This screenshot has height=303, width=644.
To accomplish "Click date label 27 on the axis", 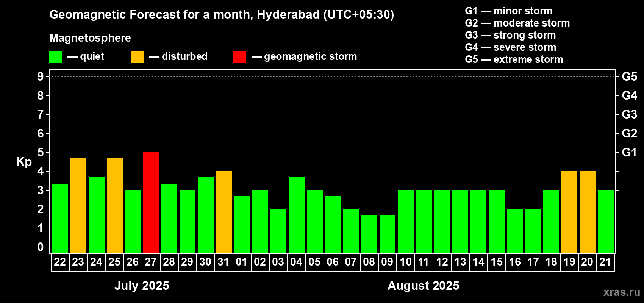I will coord(151,262).
